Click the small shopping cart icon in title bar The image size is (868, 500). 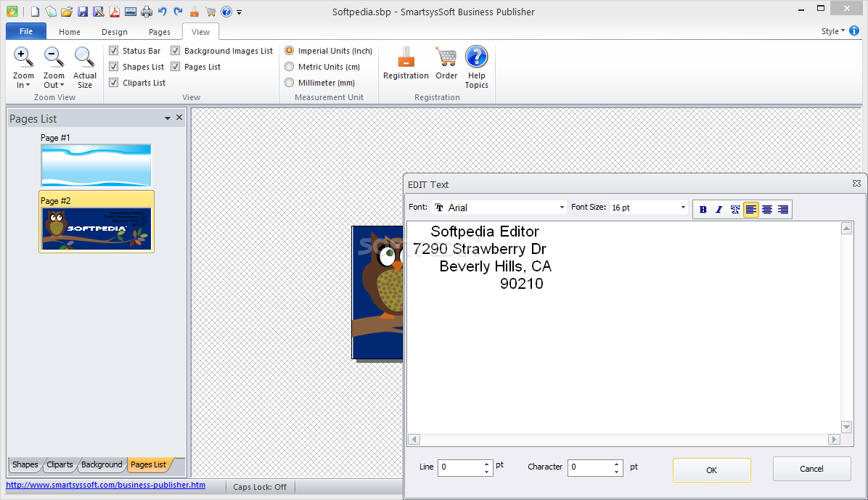click(x=210, y=12)
